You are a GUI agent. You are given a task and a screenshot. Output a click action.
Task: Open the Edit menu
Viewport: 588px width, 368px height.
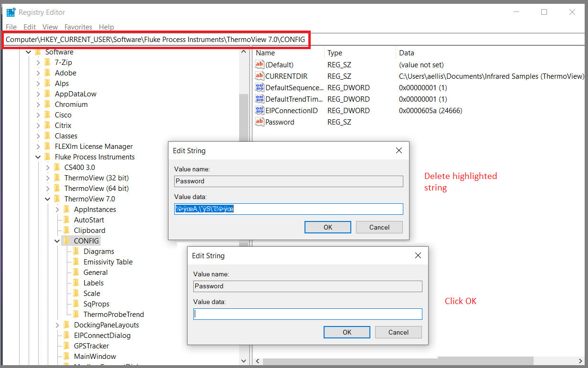tap(30, 27)
